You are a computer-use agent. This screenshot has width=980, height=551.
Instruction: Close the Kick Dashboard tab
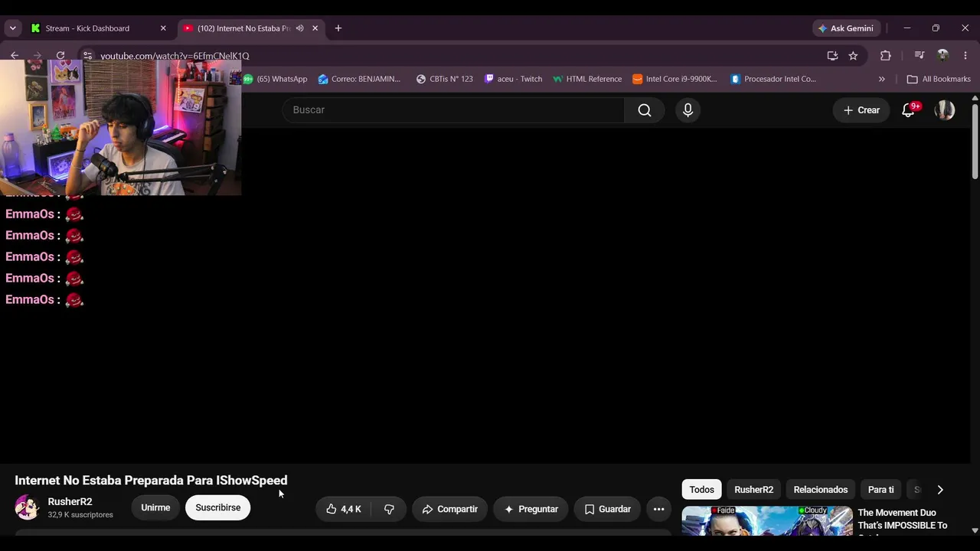(163, 28)
